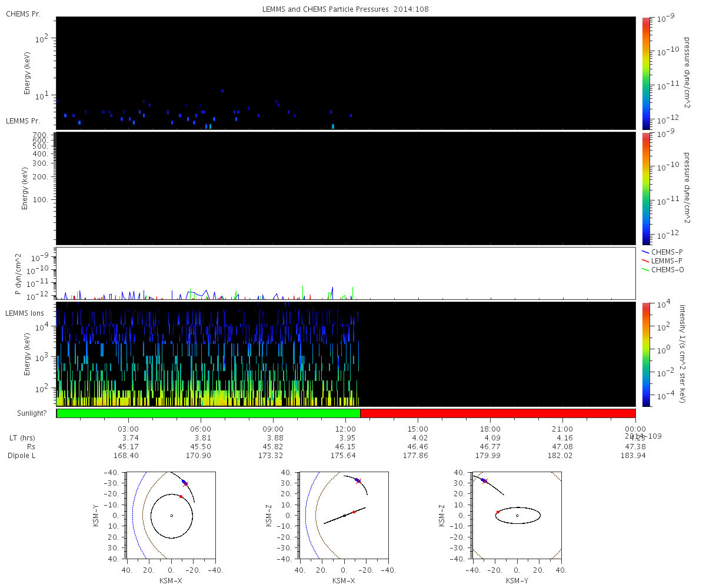Viewport: 706px width, 588px height.
Task: Click the CHEMS pressure colorbar at top right
Action: tap(645, 73)
